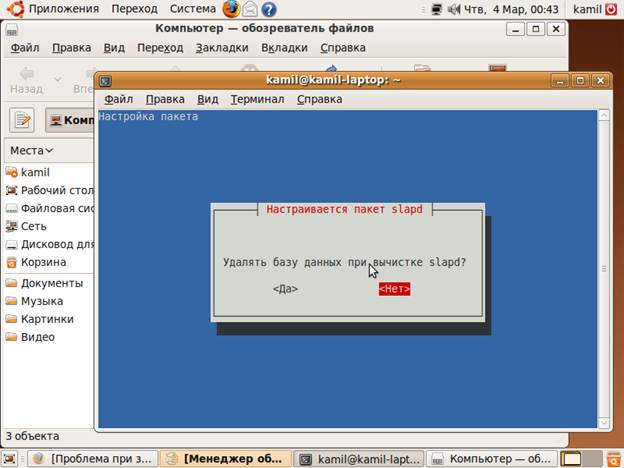Open the Терминал menu in terminal window
The width and height of the screenshot is (624, 468).
click(257, 99)
